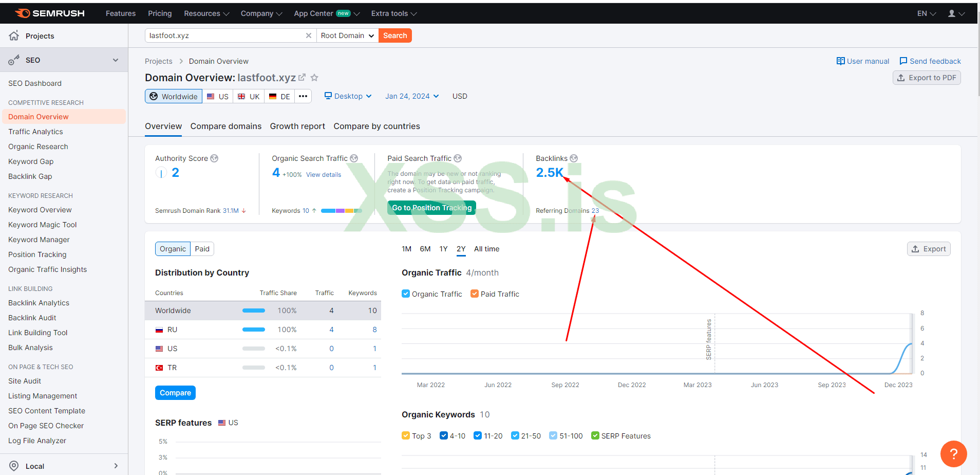Click the US flag beside SERP features
The height and width of the screenshot is (475, 980).
click(x=222, y=423)
